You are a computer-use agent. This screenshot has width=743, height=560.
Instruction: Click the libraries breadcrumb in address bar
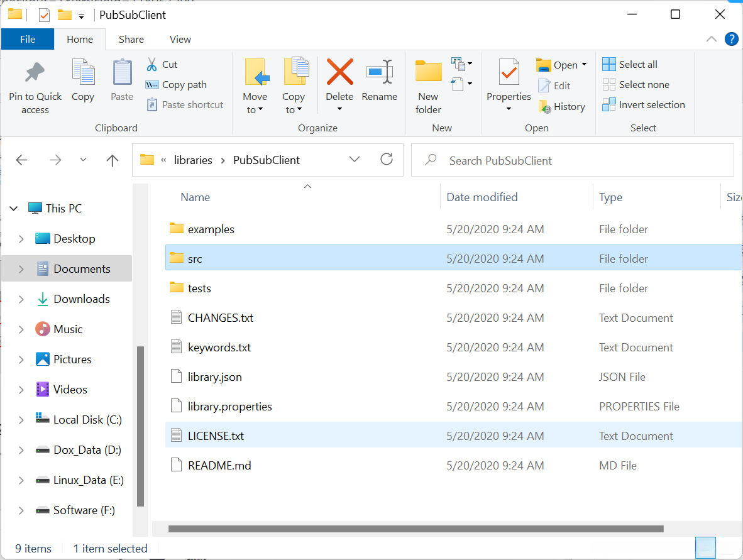tap(193, 160)
